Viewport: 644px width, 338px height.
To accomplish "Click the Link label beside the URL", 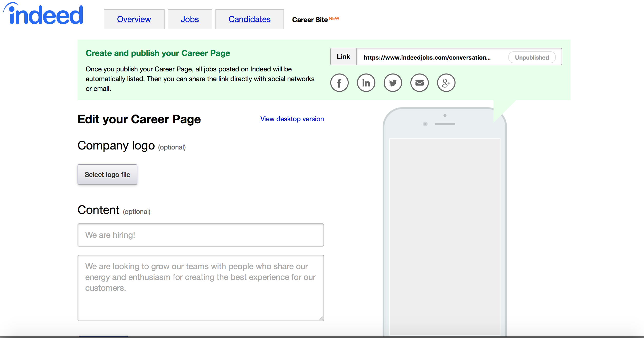I will [x=343, y=57].
